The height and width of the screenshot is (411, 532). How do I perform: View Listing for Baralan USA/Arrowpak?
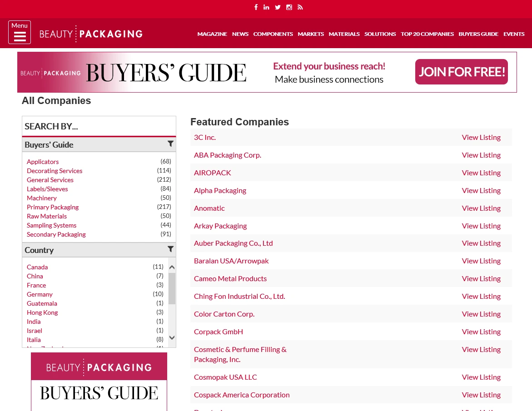click(x=481, y=261)
